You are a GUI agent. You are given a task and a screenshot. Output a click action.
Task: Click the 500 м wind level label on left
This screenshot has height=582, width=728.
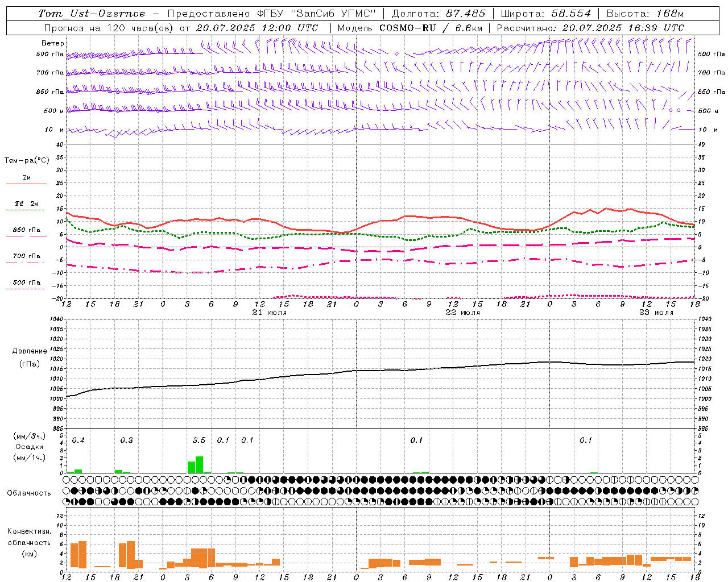point(55,111)
